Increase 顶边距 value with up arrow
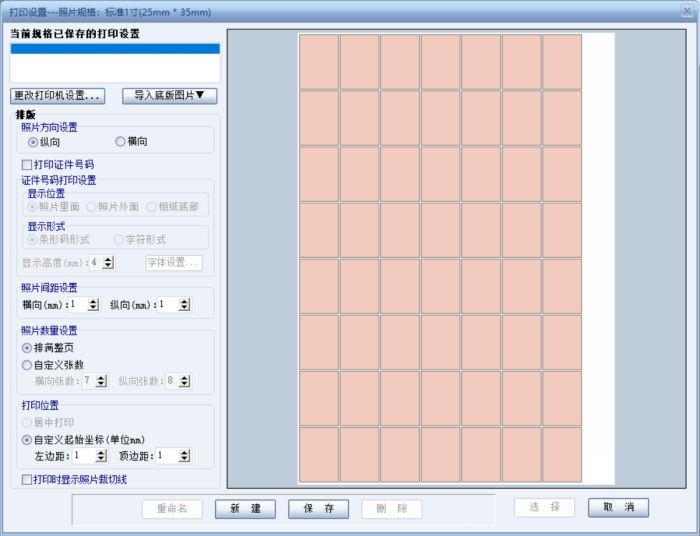700x536 pixels. click(184, 453)
